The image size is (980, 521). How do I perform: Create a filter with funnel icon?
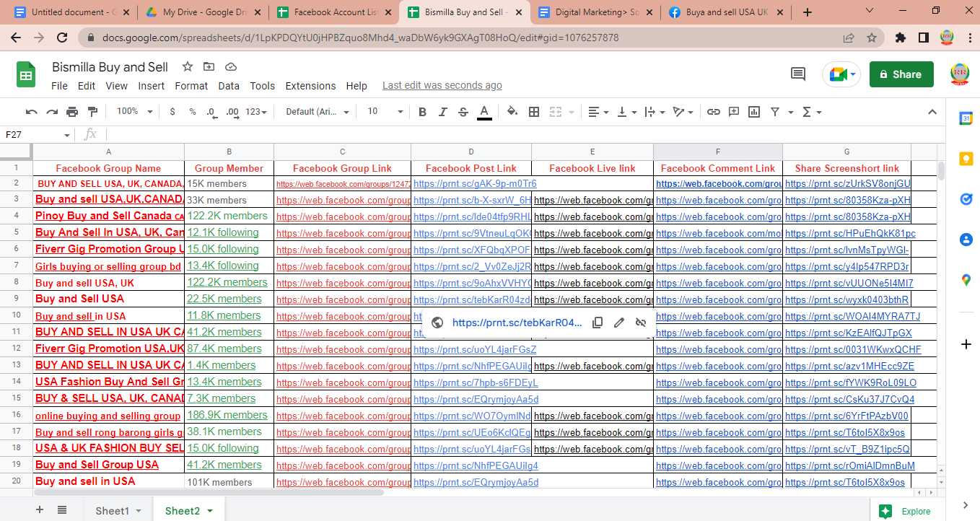point(775,112)
